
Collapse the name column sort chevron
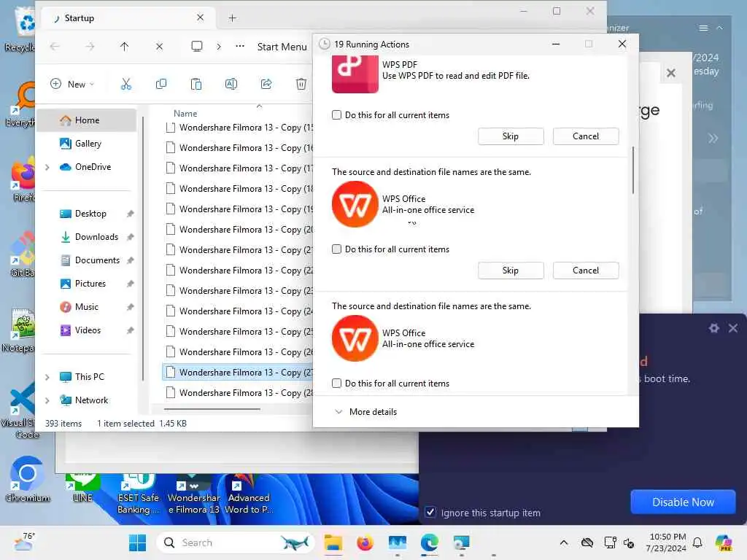pyautogui.click(x=259, y=106)
